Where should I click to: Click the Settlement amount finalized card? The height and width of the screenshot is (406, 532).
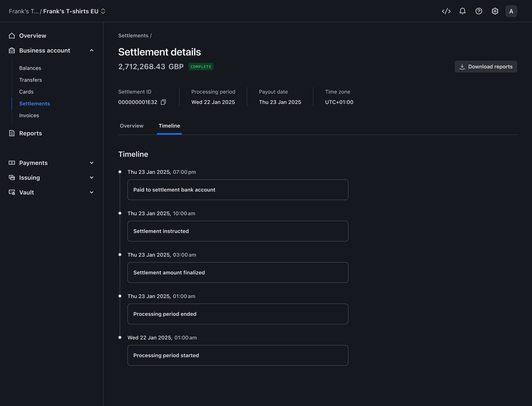click(238, 272)
